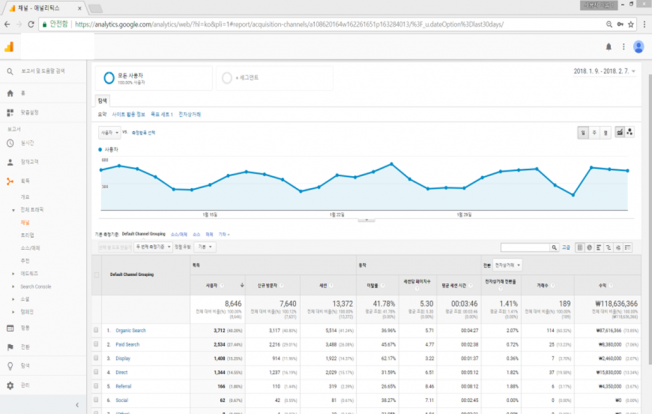Click the sidebar search magnifier icon
Viewport: 652px width, 414px height.
pyautogui.click(x=10, y=71)
